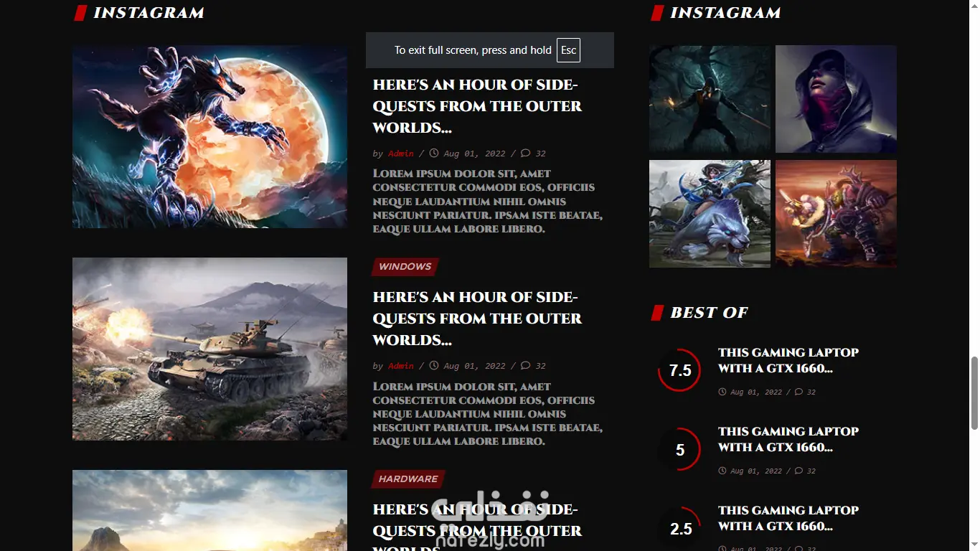Open post title under the Windows tag

tap(477, 319)
